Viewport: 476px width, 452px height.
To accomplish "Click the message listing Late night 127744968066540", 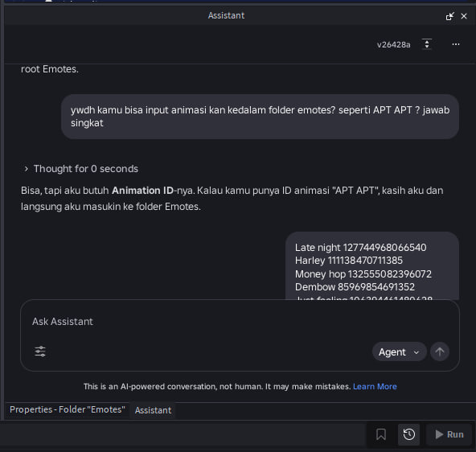I will pos(371,266).
